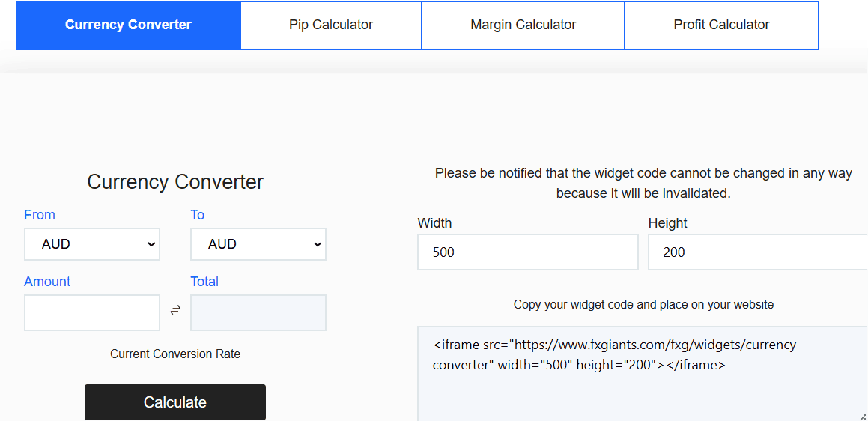The height and width of the screenshot is (421, 868).
Task: Click into the Width field showing 500
Action: [x=527, y=252]
